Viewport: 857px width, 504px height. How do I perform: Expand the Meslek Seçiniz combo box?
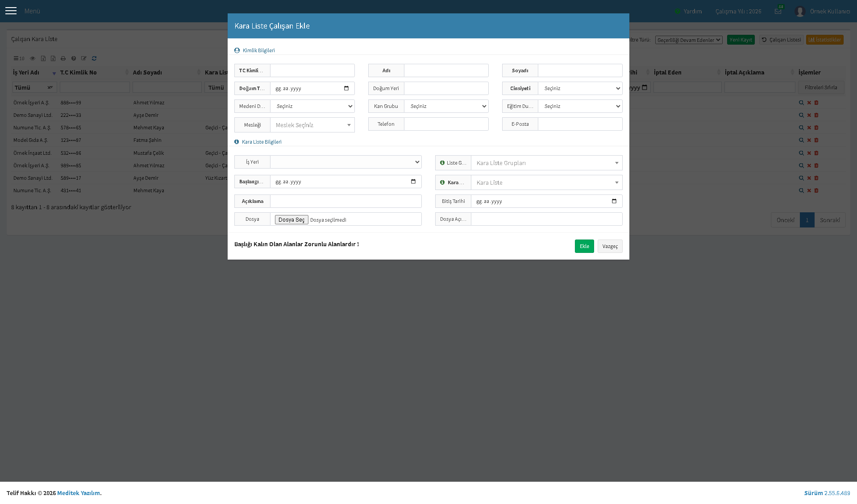(312, 125)
